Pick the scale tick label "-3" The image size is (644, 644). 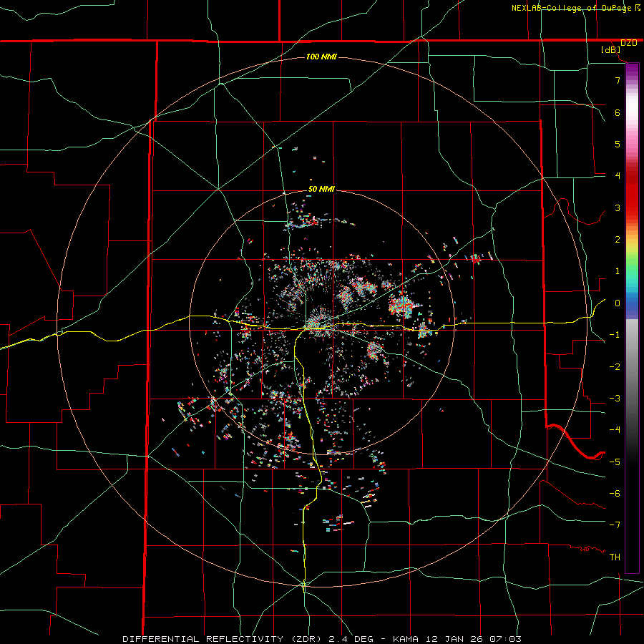pos(615,399)
